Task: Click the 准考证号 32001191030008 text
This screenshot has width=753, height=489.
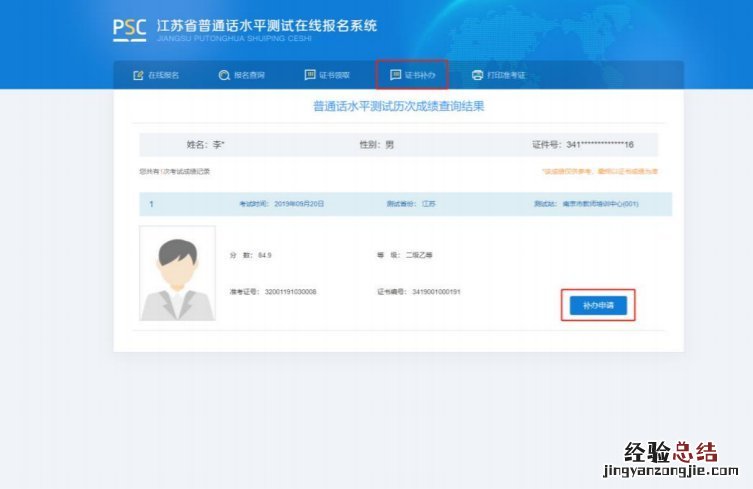Action: point(272,292)
